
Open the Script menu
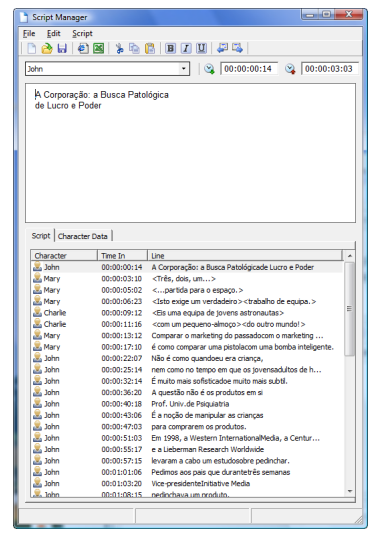(x=82, y=34)
